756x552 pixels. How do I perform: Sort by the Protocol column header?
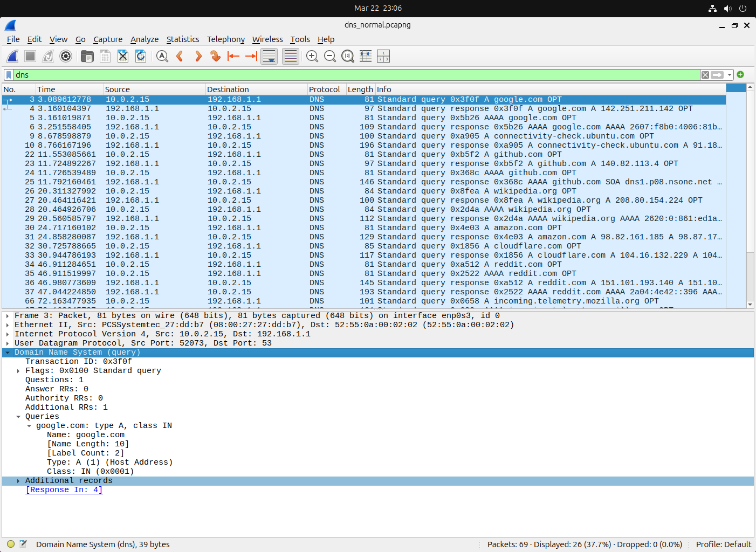click(x=327, y=89)
